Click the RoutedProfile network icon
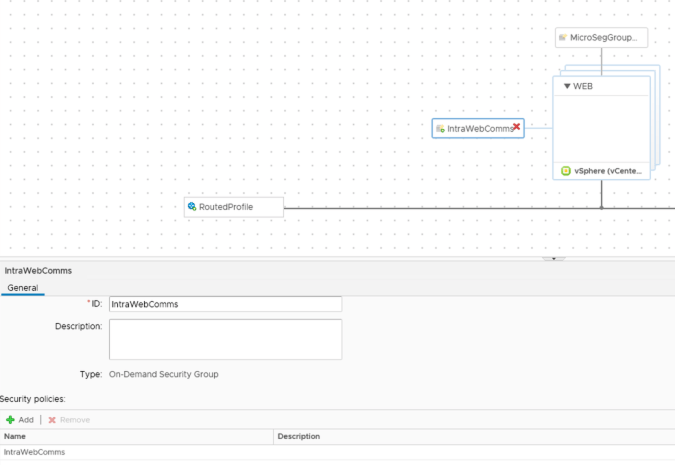 (x=192, y=207)
